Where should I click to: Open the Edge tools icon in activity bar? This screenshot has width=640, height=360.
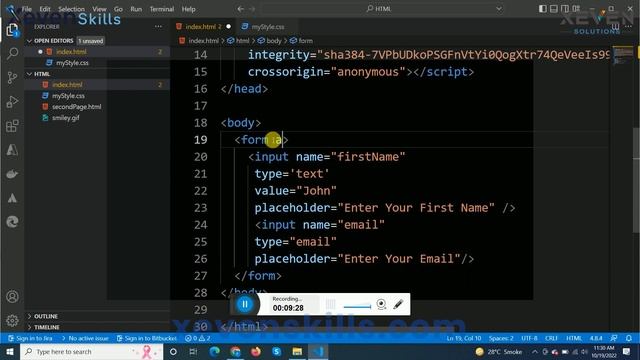(x=12, y=222)
